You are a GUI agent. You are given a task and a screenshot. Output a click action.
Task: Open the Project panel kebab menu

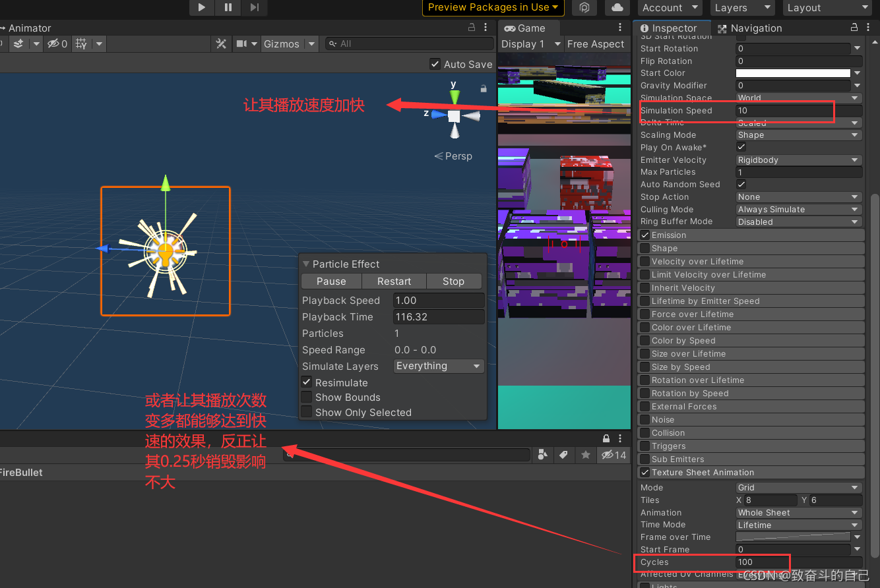[620, 438]
